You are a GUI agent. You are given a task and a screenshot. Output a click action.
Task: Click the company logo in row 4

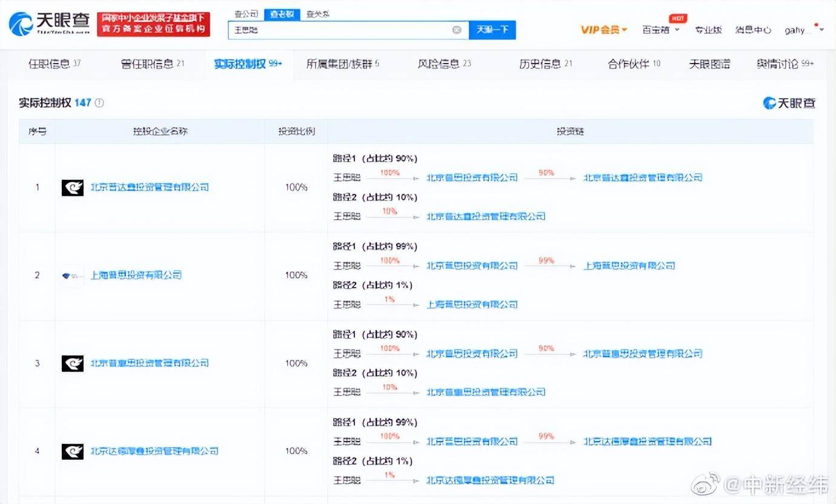click(x=73, y=451)
